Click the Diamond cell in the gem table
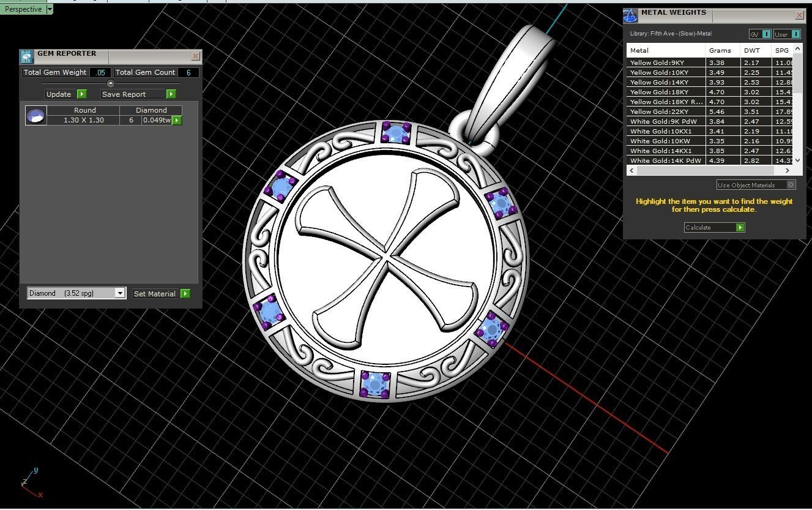This screenshot has height=510, width=812. [x=151, y=110]
